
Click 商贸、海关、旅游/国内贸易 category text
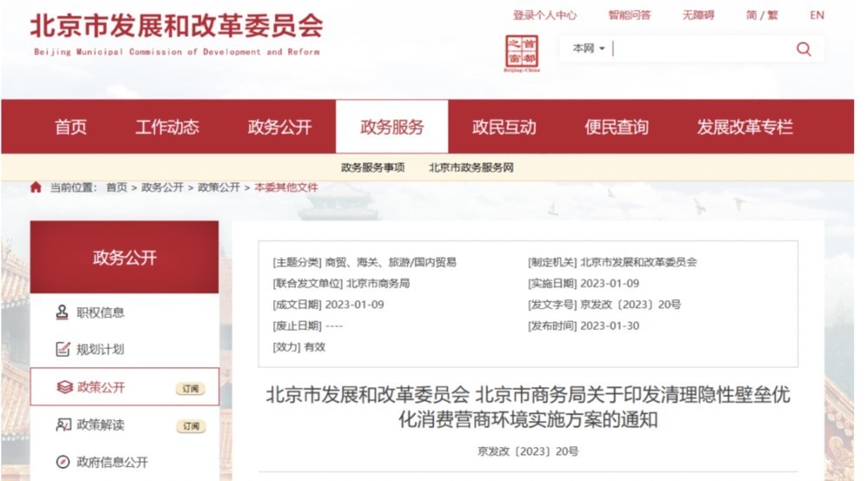(391, 262)
